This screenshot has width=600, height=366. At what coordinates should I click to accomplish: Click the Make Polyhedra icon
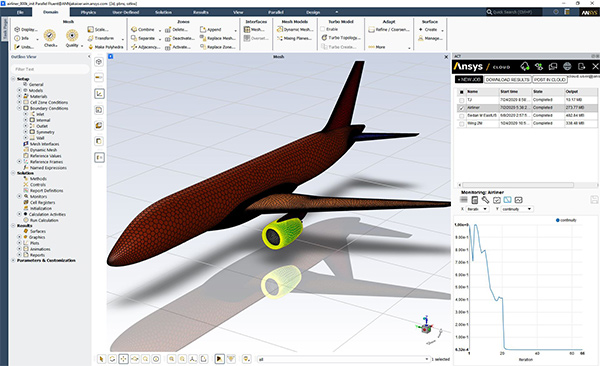point(91,47)
